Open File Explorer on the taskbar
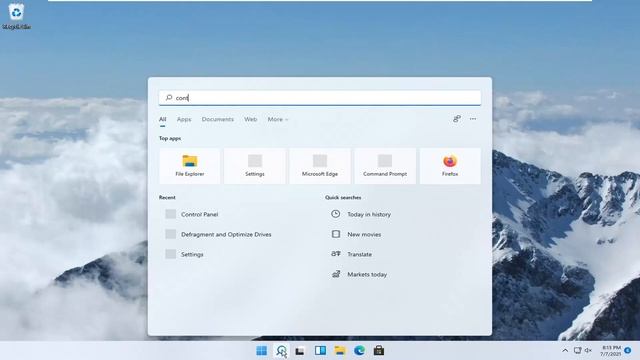The width and height of the screenshot is (640, 360). (340, 351)
